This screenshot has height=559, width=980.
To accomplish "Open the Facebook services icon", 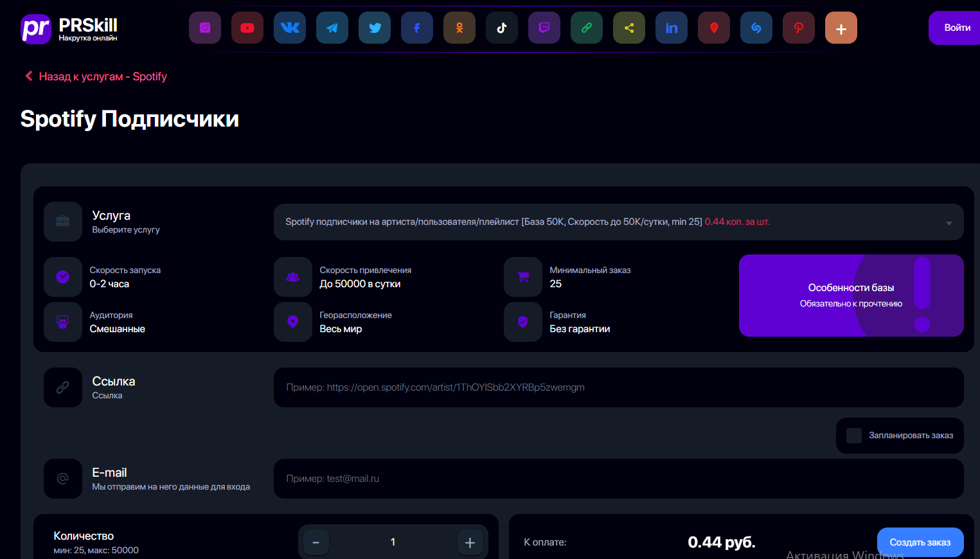I will point(417,28).
